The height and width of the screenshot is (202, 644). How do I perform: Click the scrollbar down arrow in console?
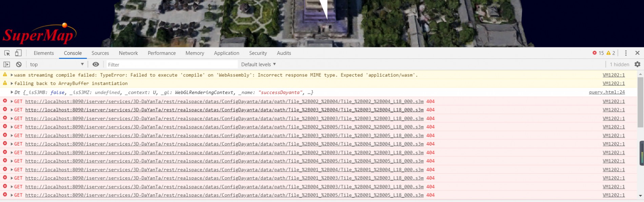click(x=640, y=196)
